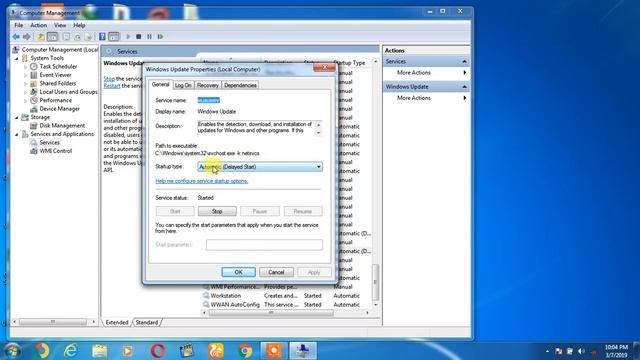Viewport: 640px width, 360px height.
Task: Click the Pause Service toolbar icon
Action: 149,37
